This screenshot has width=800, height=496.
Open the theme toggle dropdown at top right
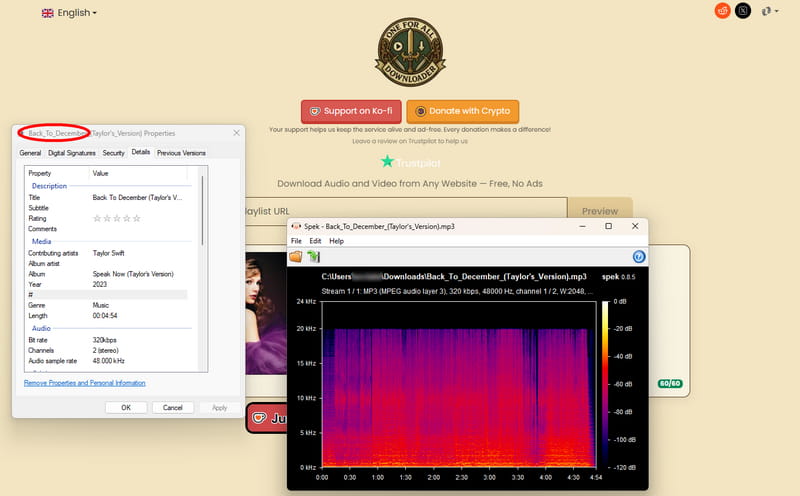pos(769,11)
